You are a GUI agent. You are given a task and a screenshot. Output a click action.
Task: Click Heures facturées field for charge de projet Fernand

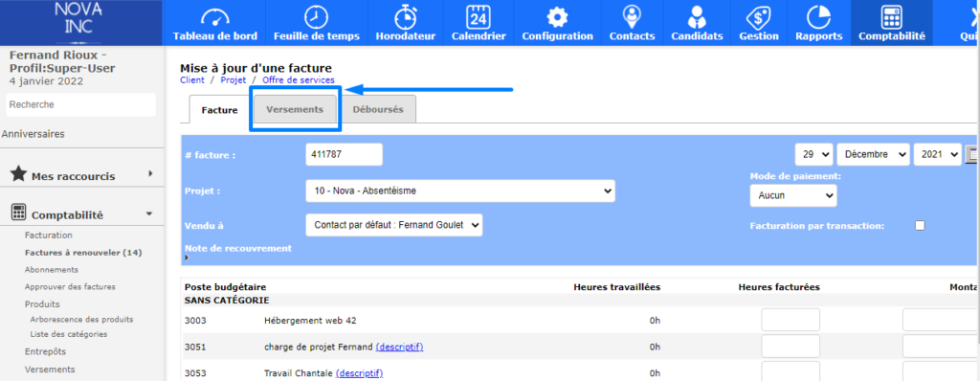tap(790, 347)
